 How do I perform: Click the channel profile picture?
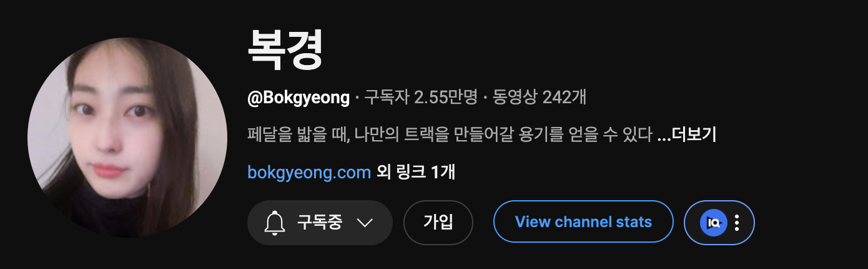[127, 138]
